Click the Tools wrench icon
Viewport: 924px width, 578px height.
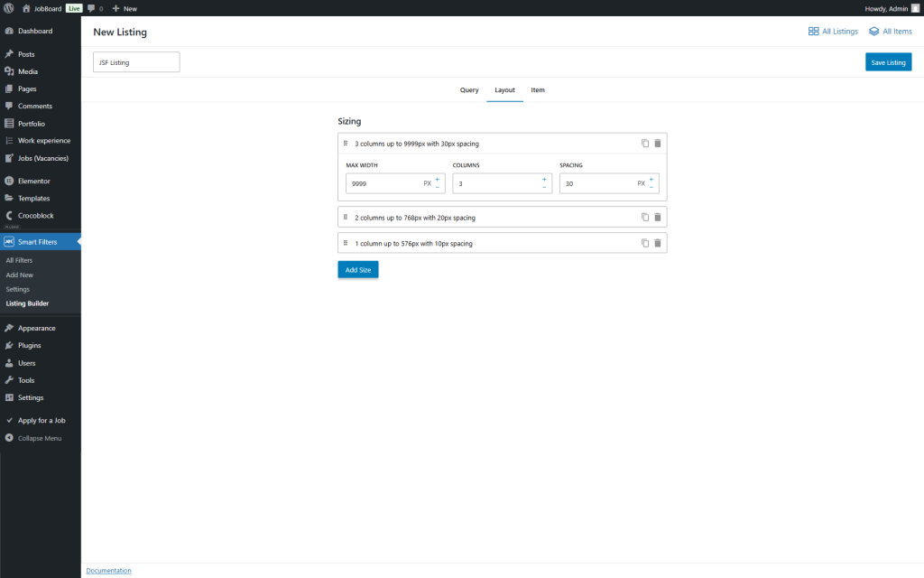click(9, 380)
